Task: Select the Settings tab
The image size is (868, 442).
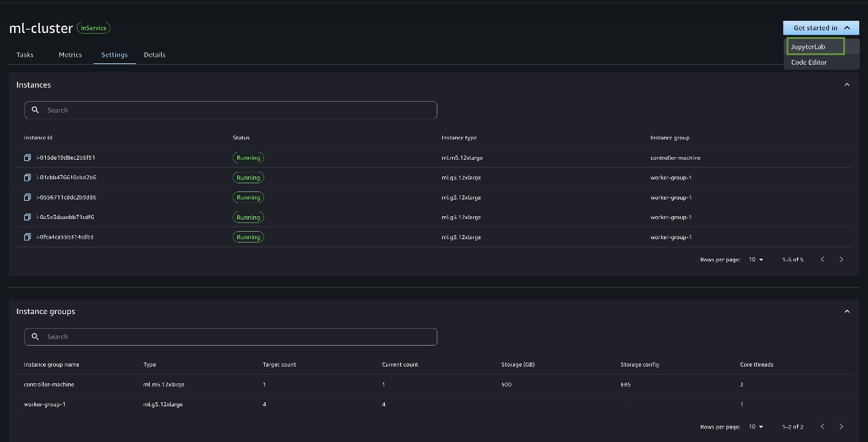Action: point(115,55)
